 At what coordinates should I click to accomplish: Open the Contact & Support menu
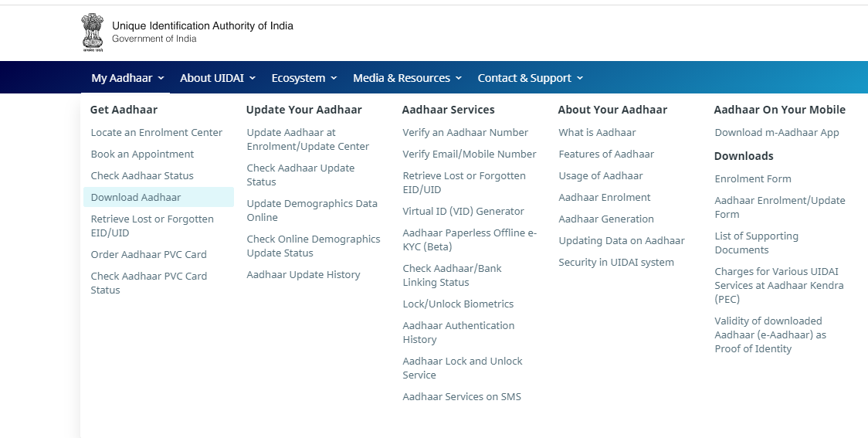coord(531,78)
